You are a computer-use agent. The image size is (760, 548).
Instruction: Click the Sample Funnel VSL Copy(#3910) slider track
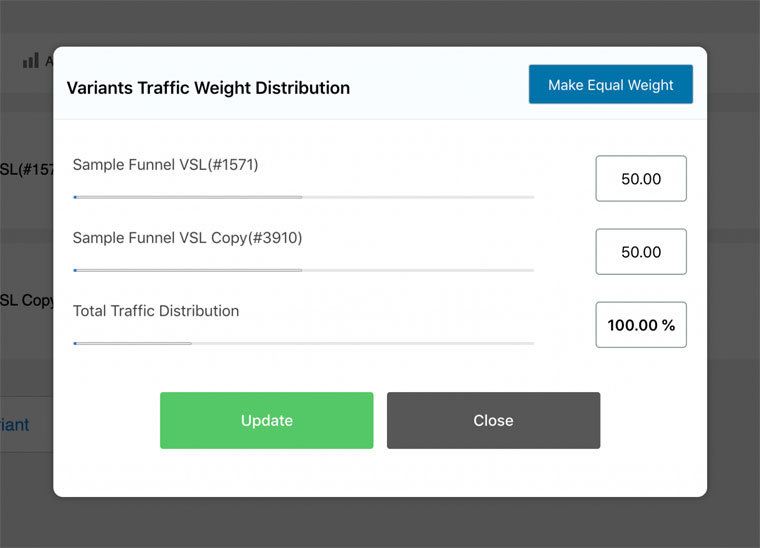coord(304,270)
